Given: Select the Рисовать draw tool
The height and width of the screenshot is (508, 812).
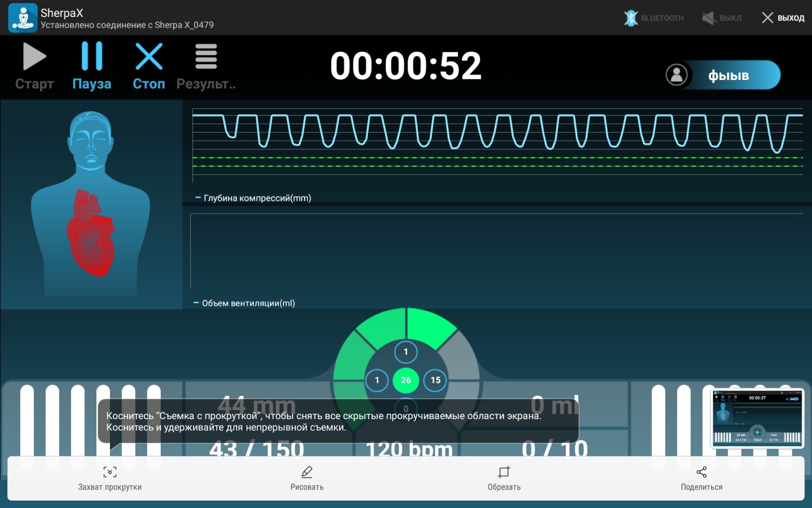Looking at the screenshot, I should 307,477.
